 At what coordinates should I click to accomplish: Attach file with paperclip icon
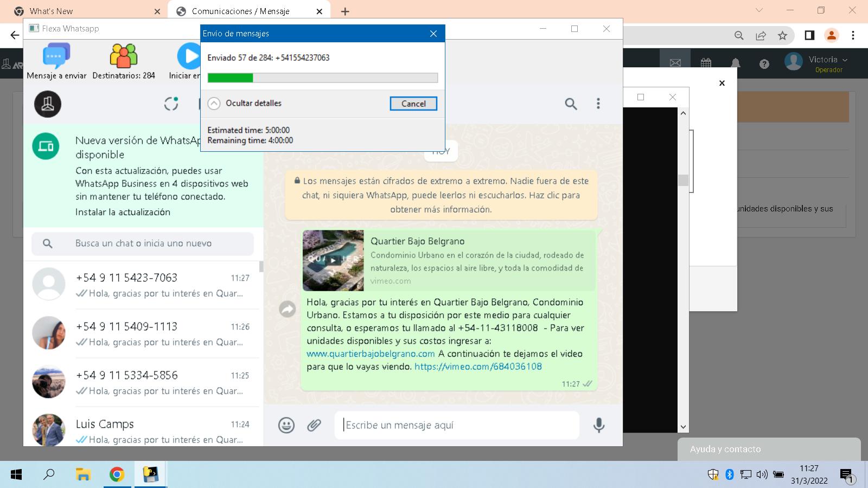pyautogui.click(x=314, y=425)
